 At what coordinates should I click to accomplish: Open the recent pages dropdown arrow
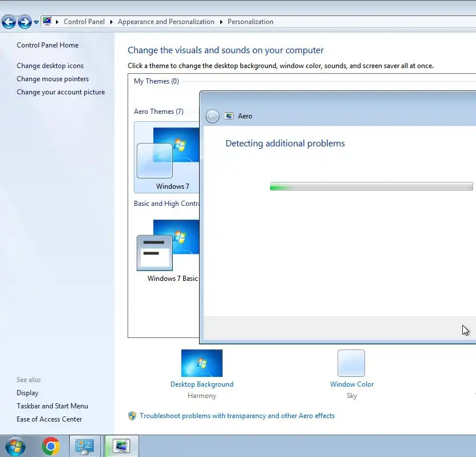pyautogui.click(x=36, y=22)
